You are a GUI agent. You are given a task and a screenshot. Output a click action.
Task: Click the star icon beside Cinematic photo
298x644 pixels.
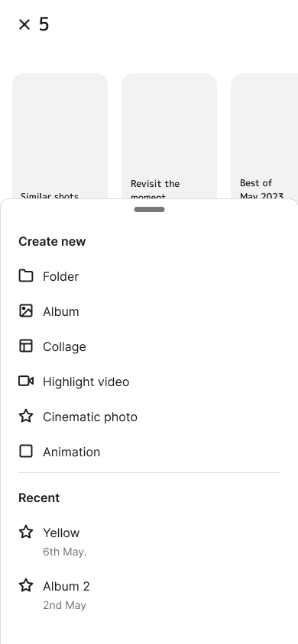point(26,416)
